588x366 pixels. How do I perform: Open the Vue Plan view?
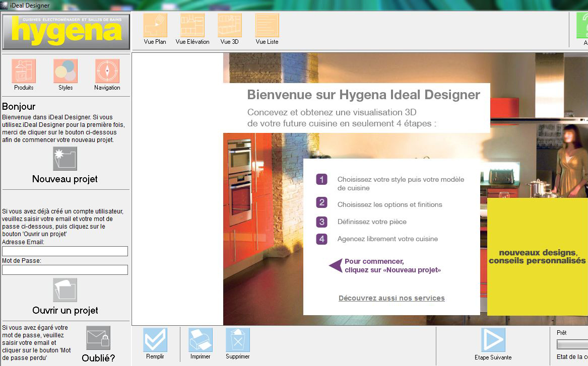coord(155,26)
